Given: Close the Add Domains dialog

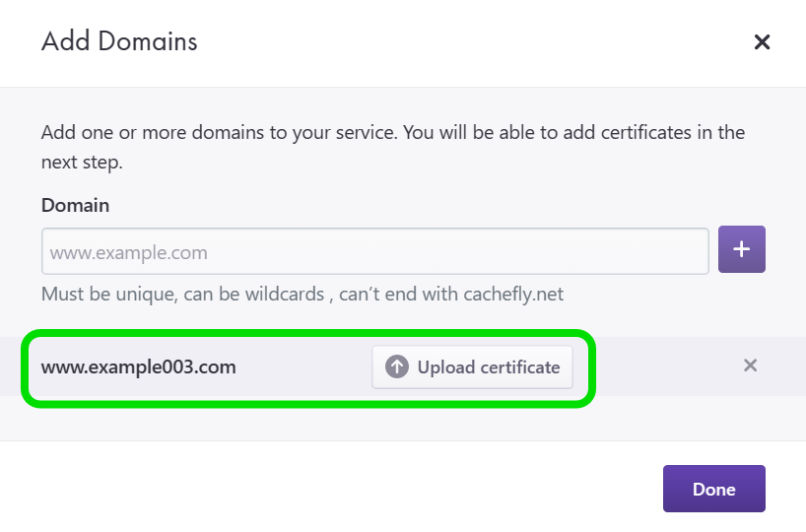Looking at the screenshot, I should point(761,42).
